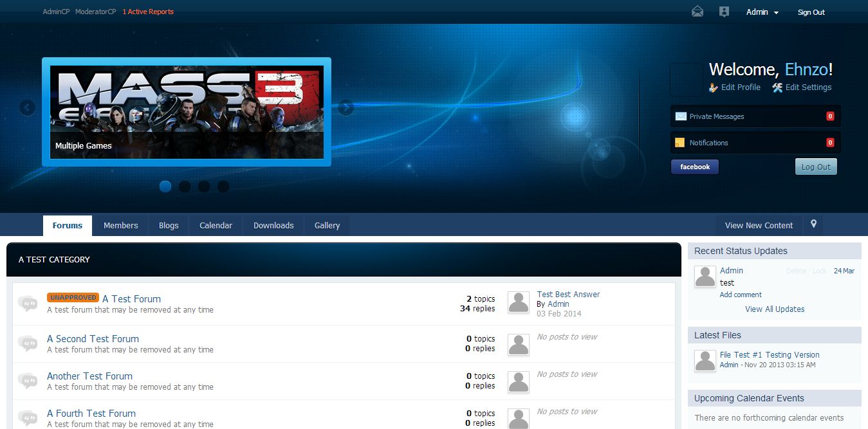868x429 pixels.
Task: Switch to the Blogs tab
Action: click(169, 226)
